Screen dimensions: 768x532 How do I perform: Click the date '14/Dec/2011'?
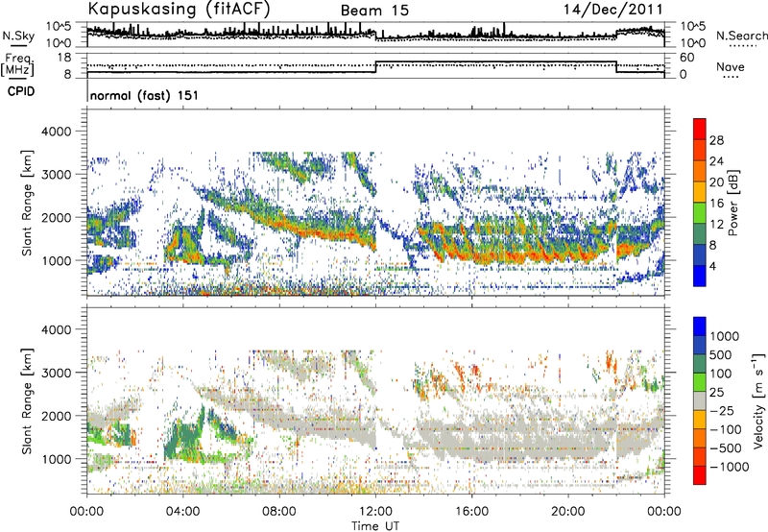pyautogui.click(x=613, y=10)
